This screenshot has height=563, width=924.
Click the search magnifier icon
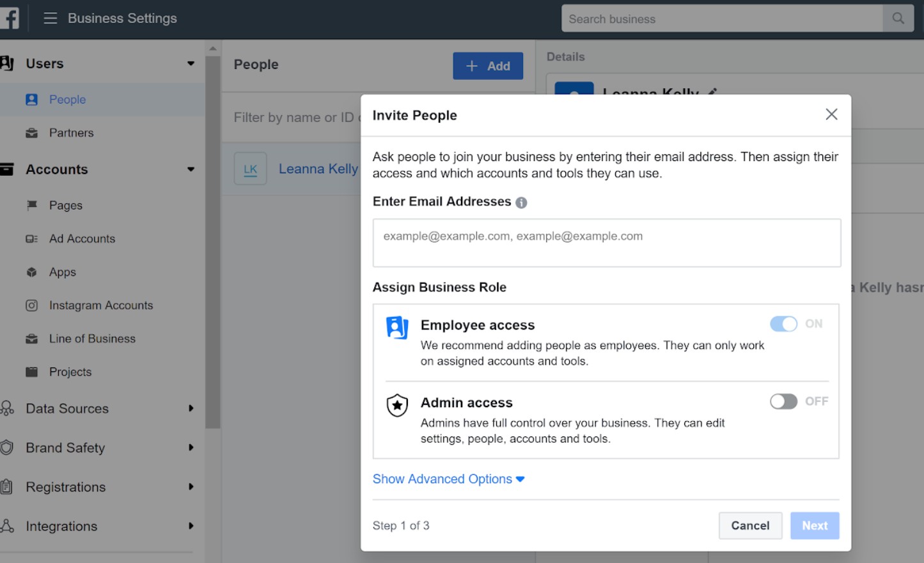898,19
